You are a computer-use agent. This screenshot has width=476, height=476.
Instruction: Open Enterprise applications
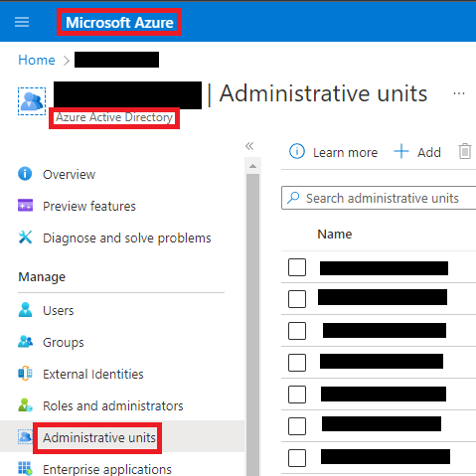[107, 469]
